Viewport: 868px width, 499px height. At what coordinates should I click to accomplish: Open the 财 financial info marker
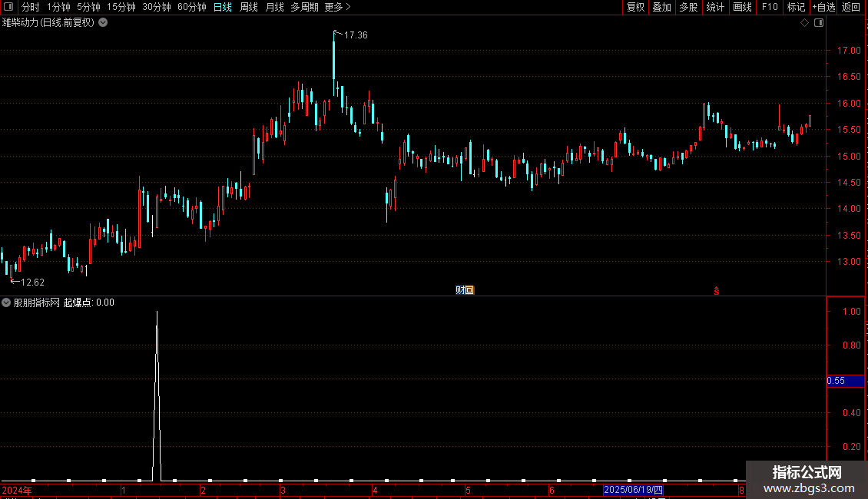pos(459,290)
